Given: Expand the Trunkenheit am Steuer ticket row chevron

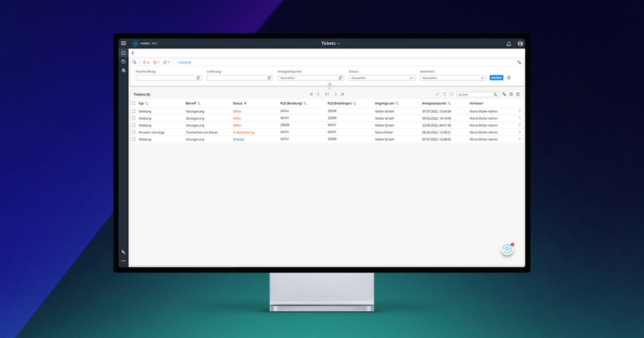Looking at the screenshot, I should pos(518,132).
